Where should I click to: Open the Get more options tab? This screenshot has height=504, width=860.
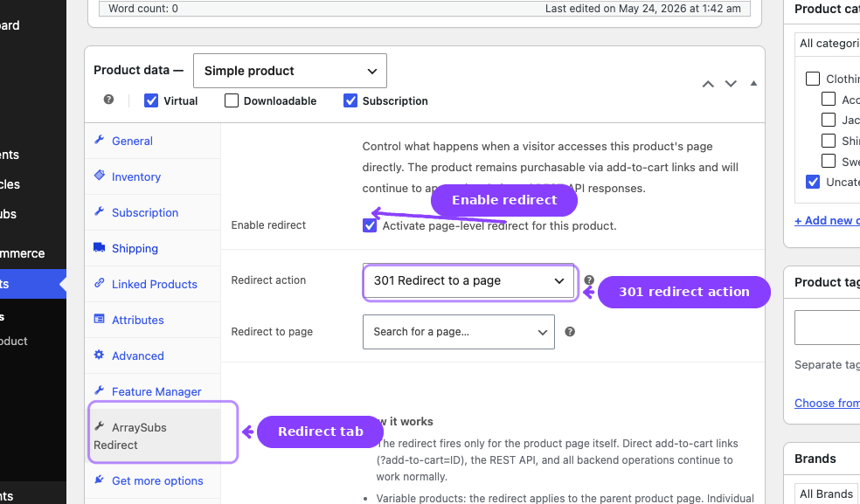[x=152, y=481]
